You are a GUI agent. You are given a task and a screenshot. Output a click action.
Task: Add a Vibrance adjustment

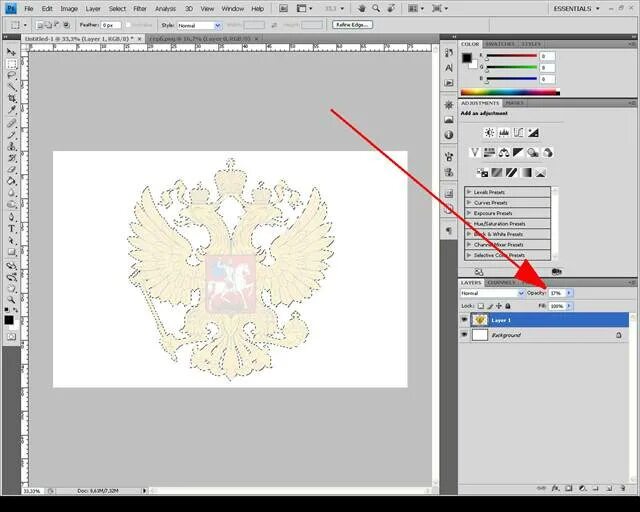pyautogui.click(x=474, y=153)
